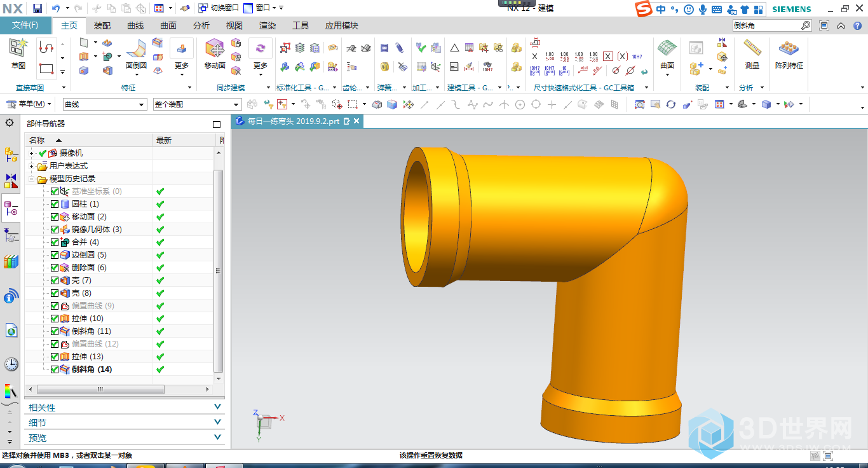Click the command finder search field
This screenshot has width=868, height=468.
766,25
